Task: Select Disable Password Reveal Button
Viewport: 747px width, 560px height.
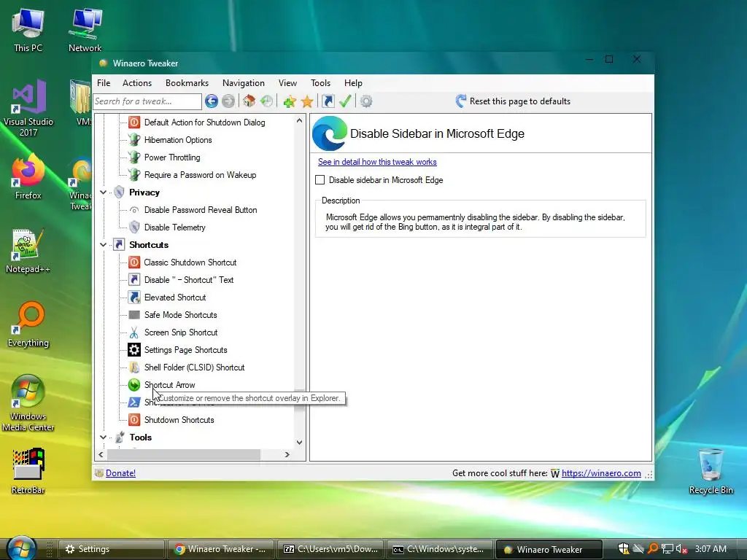Action: point(201,210)
